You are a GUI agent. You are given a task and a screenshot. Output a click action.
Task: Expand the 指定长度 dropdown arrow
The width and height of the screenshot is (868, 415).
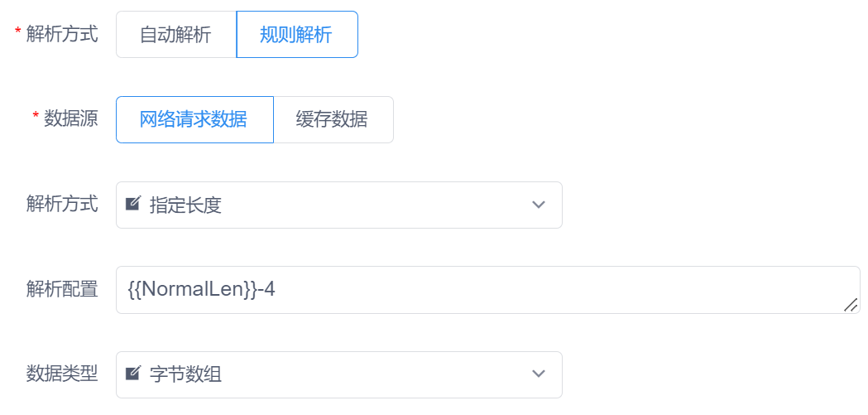(x=539, y=205)
